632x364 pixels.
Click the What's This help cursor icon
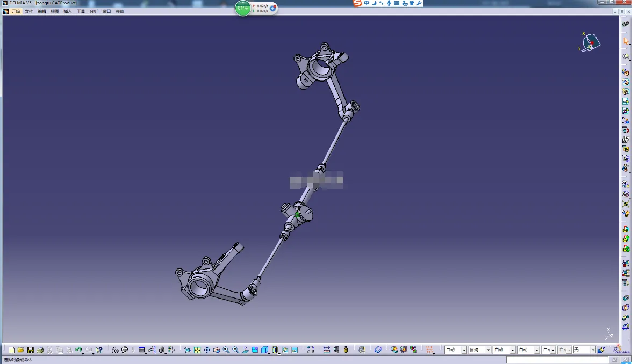[99, 350]
